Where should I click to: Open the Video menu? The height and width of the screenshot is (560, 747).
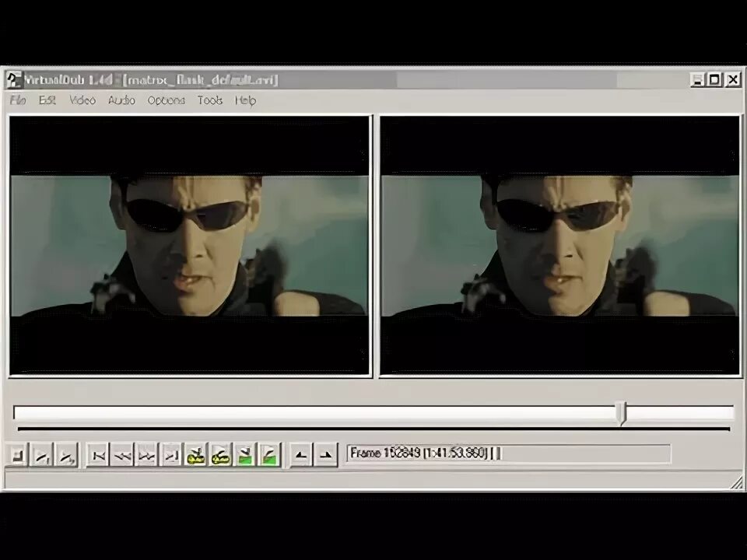[82, 100]
